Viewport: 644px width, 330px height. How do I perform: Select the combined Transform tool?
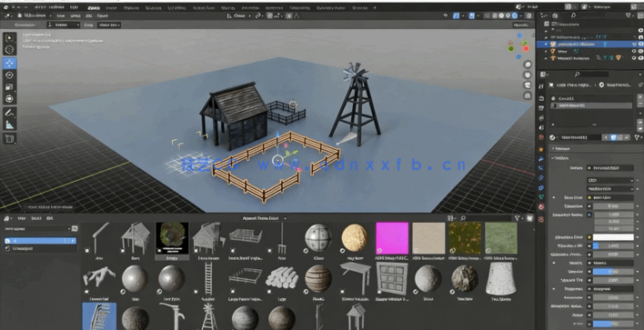10,99
